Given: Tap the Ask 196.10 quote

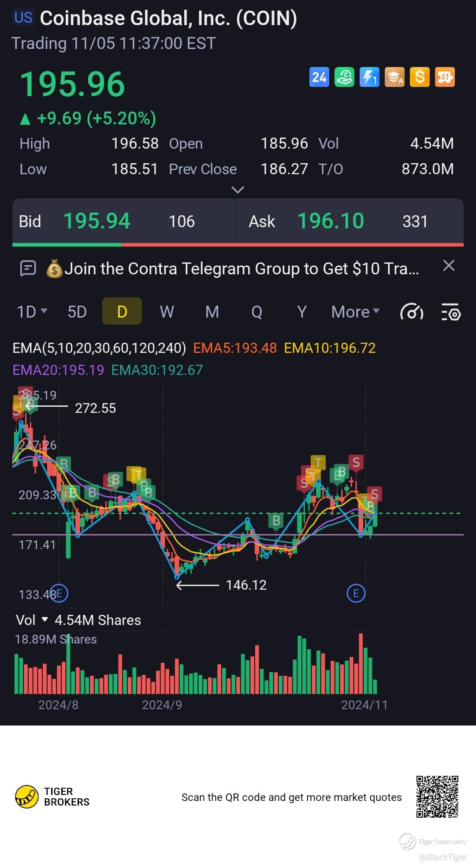Looking at the screenshot, I should 350,221.
